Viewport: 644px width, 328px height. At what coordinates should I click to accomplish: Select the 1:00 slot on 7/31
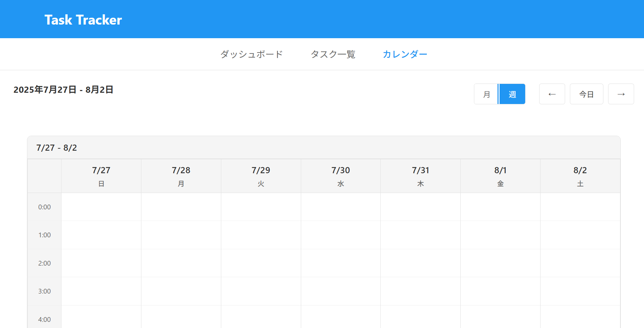(x=420, y=235)
